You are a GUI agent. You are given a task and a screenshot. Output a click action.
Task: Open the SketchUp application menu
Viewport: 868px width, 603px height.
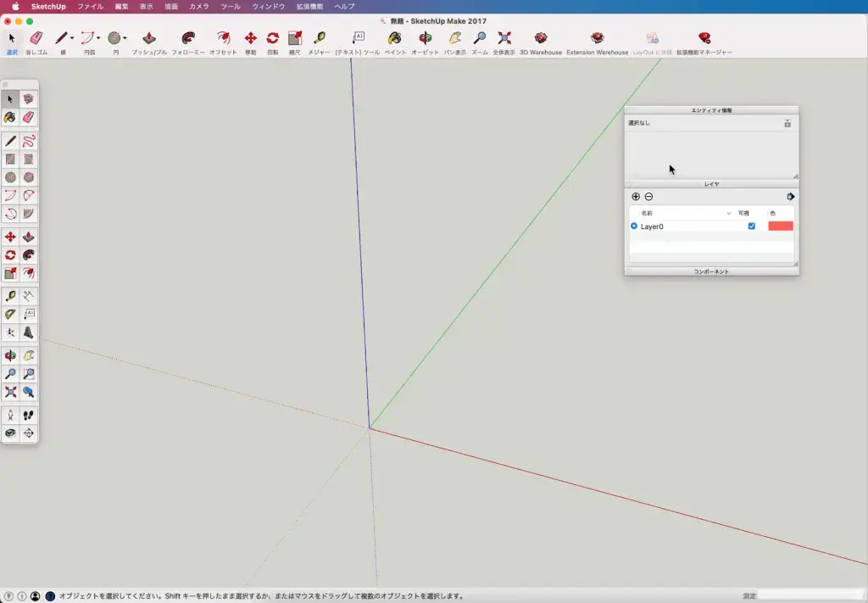[48, 7]
